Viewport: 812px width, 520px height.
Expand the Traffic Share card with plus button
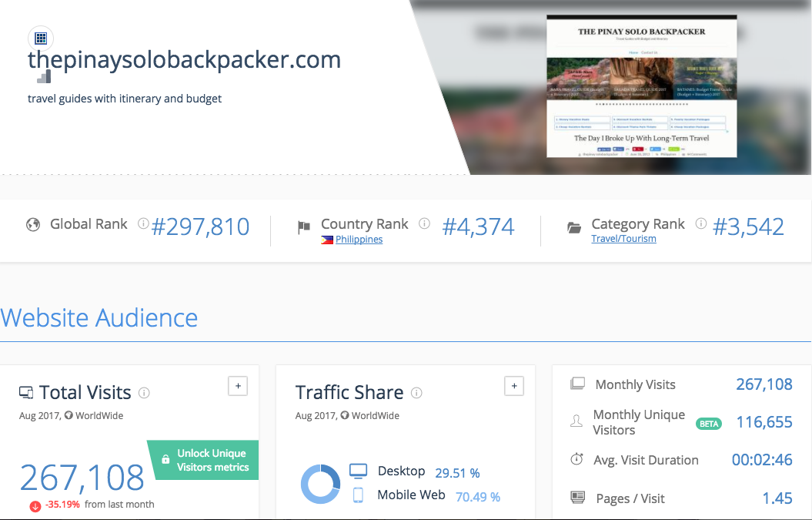pos(513,386)
